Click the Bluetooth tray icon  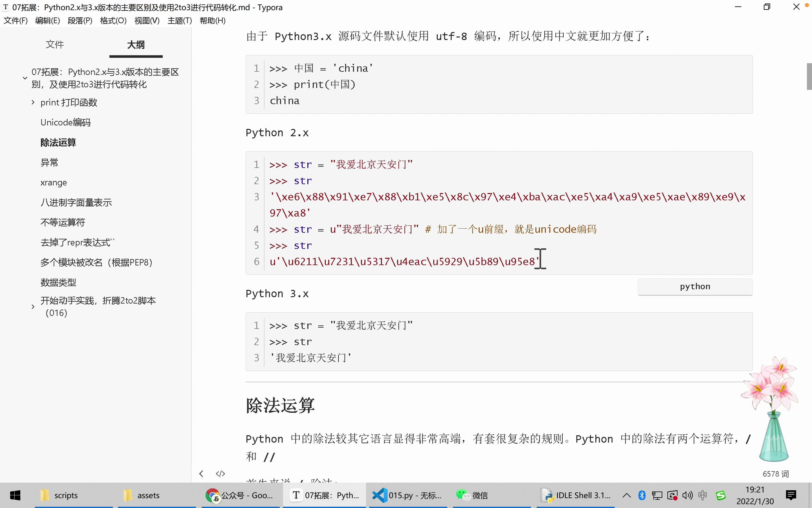[x=642, y=495]
